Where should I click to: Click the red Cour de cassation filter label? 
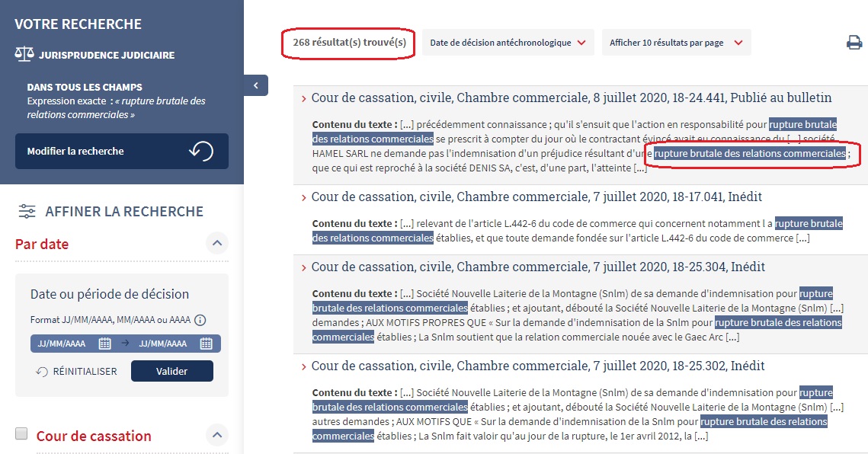tap(94, 436)
